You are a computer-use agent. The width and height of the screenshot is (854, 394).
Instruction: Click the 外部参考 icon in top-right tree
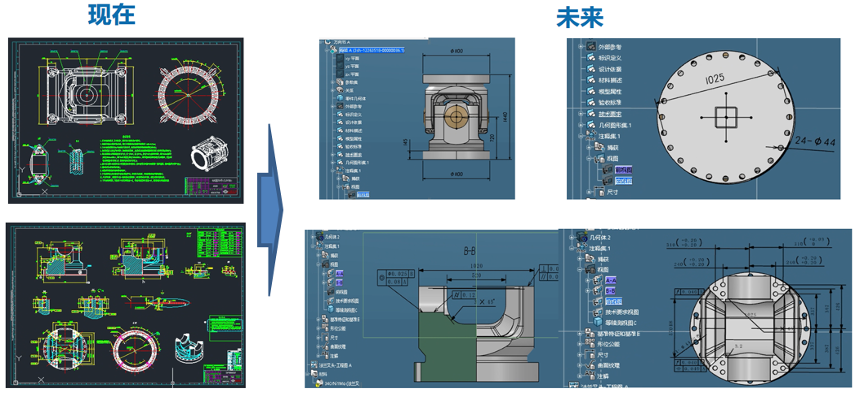[x=591, y=47]
